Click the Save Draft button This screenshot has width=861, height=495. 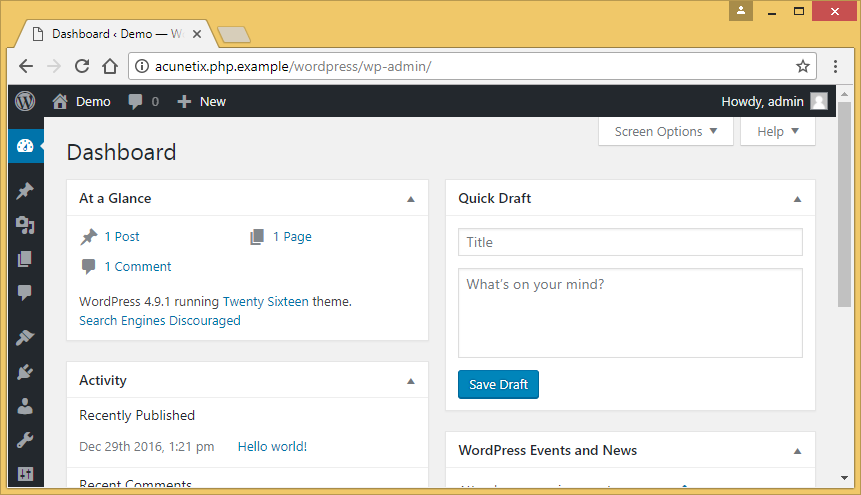pyautogui.click(x=498, y=385)
